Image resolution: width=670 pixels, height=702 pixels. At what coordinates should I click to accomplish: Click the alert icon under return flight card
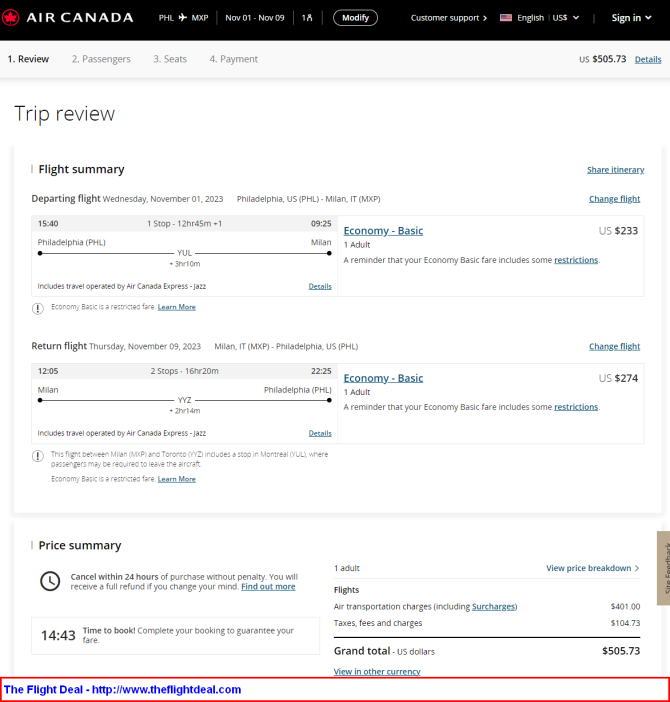pyautogui.click(x=38, y=456)
